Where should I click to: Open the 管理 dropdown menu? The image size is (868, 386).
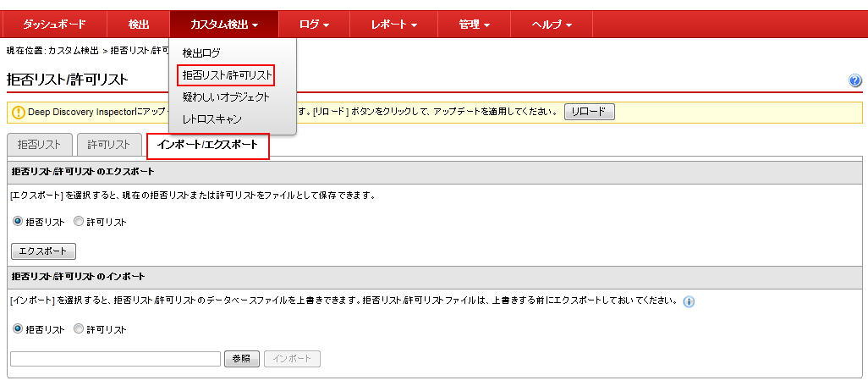click(x=474, y=25)
